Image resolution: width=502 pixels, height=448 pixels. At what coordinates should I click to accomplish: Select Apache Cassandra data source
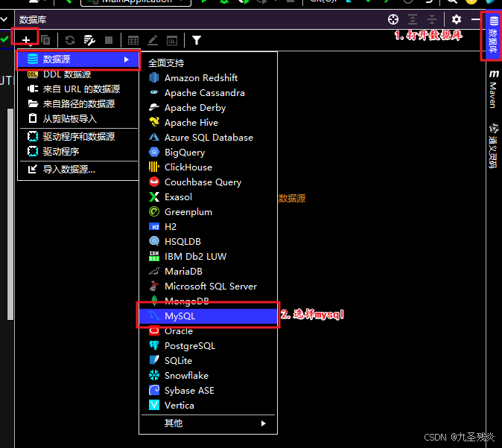pyautogui.click(x=208, y=93)
